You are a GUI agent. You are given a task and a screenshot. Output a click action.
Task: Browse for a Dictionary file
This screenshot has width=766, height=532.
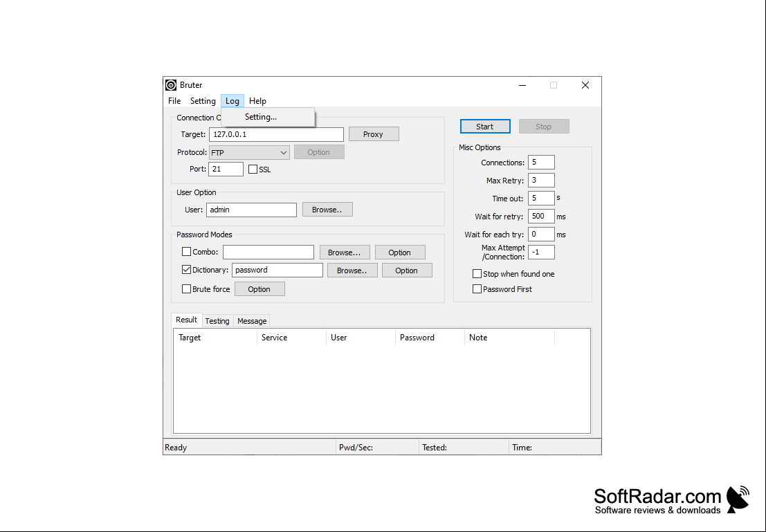tap(352, 270)
